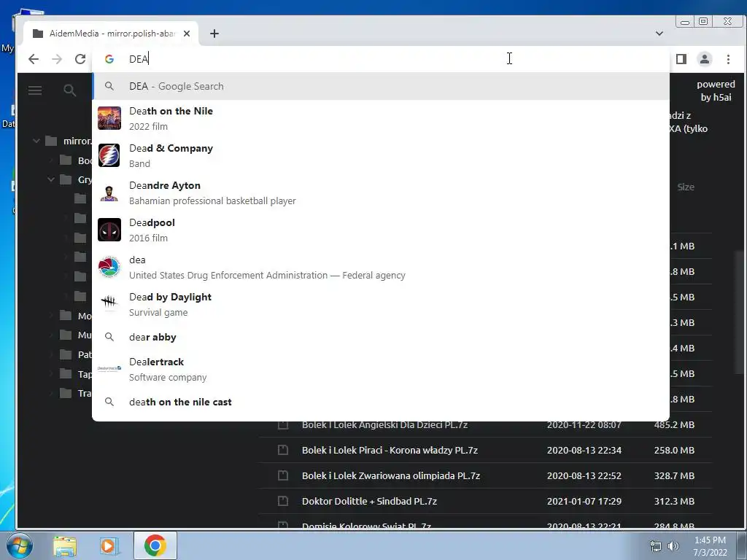
Task: Open Doktor Dolittle + Sindbad PL.7z
Action: pyautogui.click(x=369, y=501)
